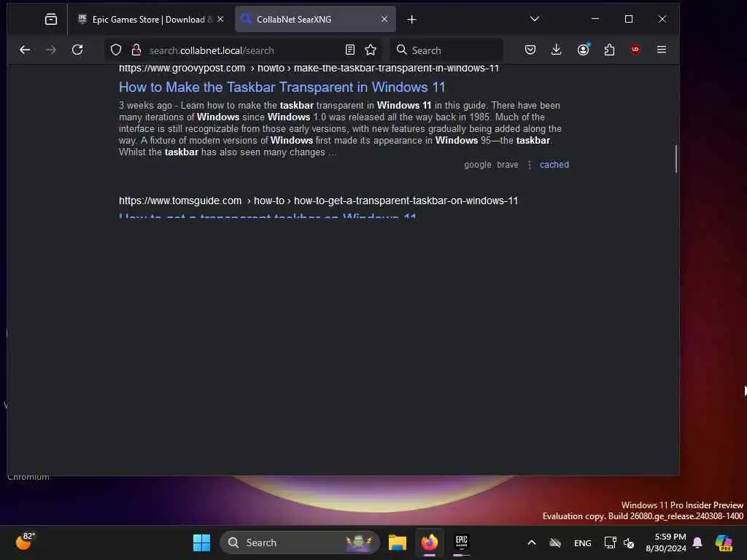The width and height of the screenshot is (747, 560).
Task: Open Copilot preview icon in taskbar
Action: (724, 542)
